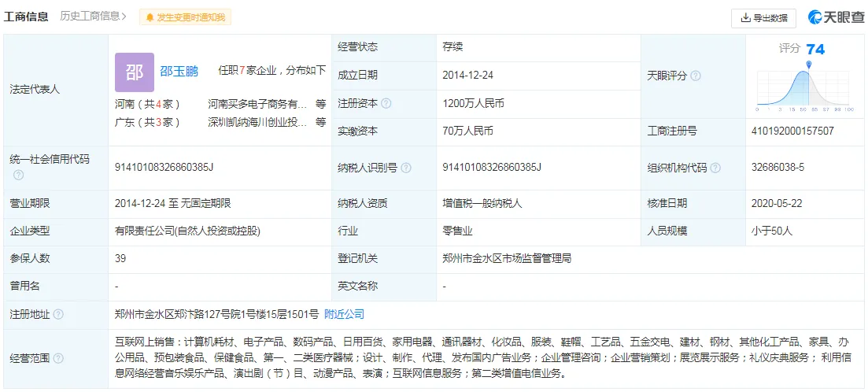Click registered address 郑州市金水区郑汴路127号院 text
The image size is (868, 392).
tap(216, 315)
